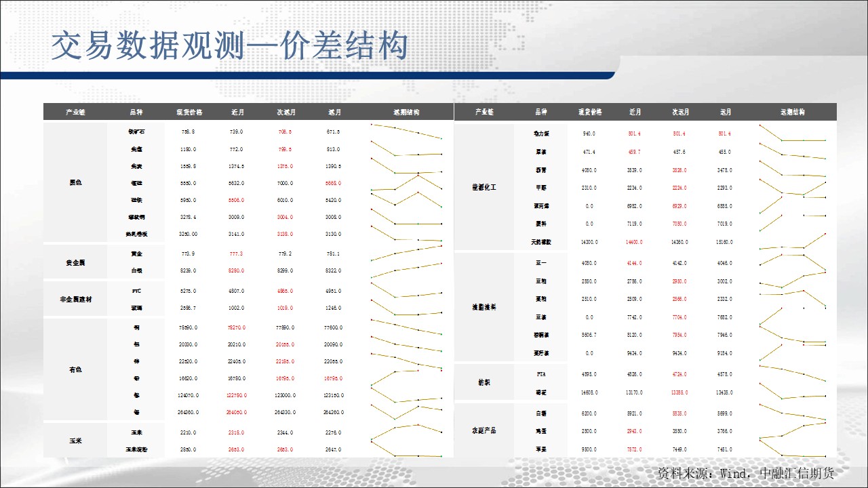The height and width of the screenshot is (488, 868).
Task: Select the 有色 industry chain cell
Action: click(75, 370)
